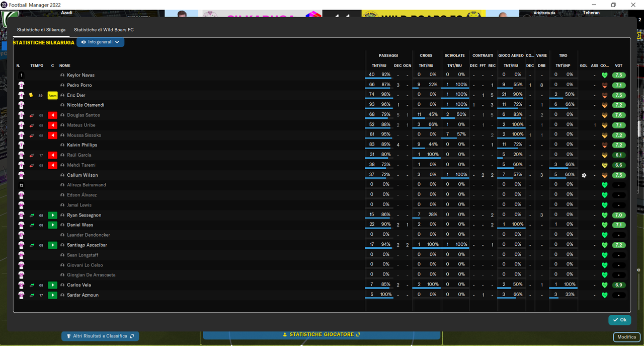The height and width of the screenshot is (346, 644).
Task: Click Kalvin Phillips passes 83 89% cell
Action: pos(380,145)
